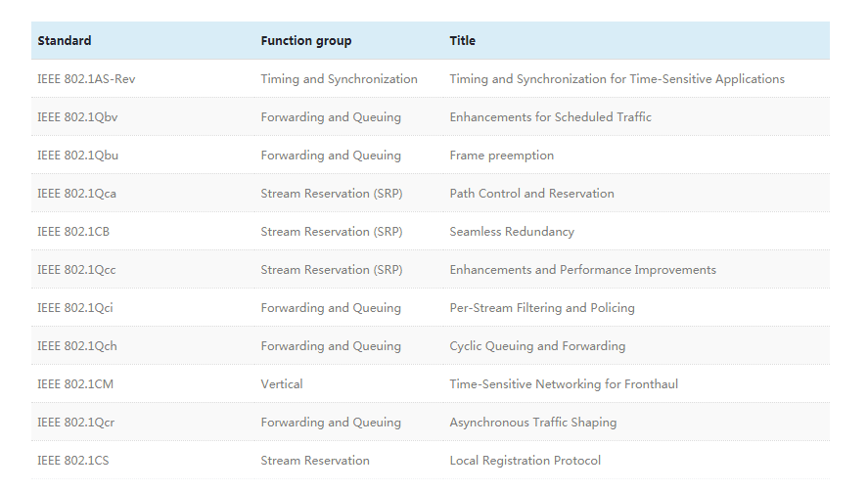Click the Function group column header
868x491 pixels.
pos(306,41)
